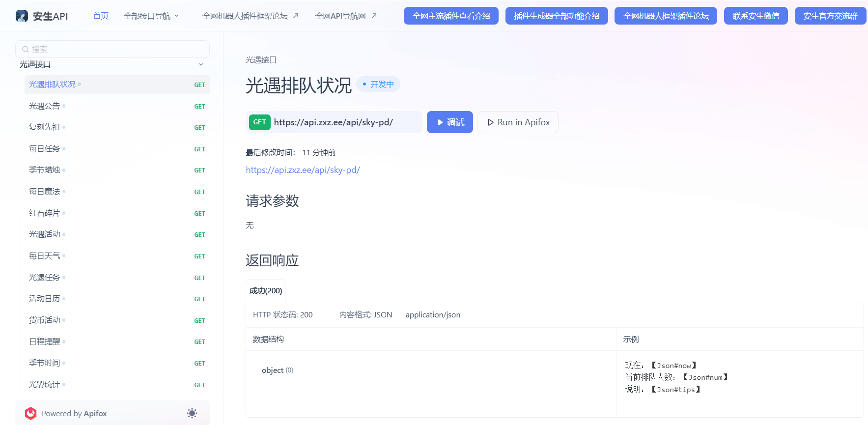The image size is (868, 425).
Task: Click the 安生API logo avatar
Action: point(22,16)
